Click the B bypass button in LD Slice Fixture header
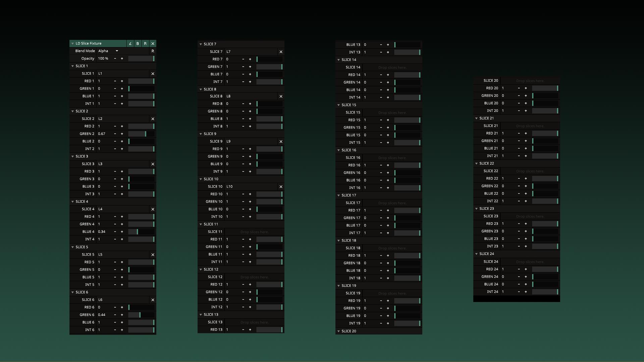 tap(138, 44)
